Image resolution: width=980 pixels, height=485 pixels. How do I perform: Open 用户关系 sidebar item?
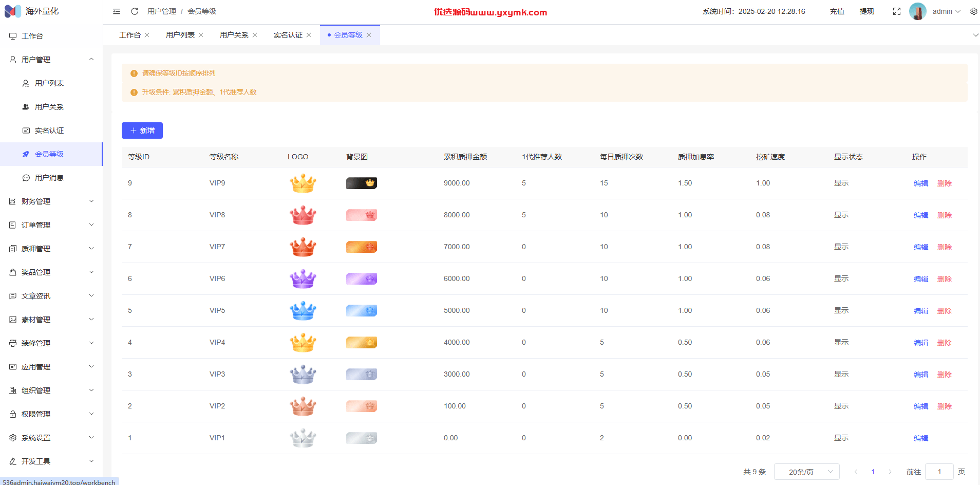(x=51, y=107)
